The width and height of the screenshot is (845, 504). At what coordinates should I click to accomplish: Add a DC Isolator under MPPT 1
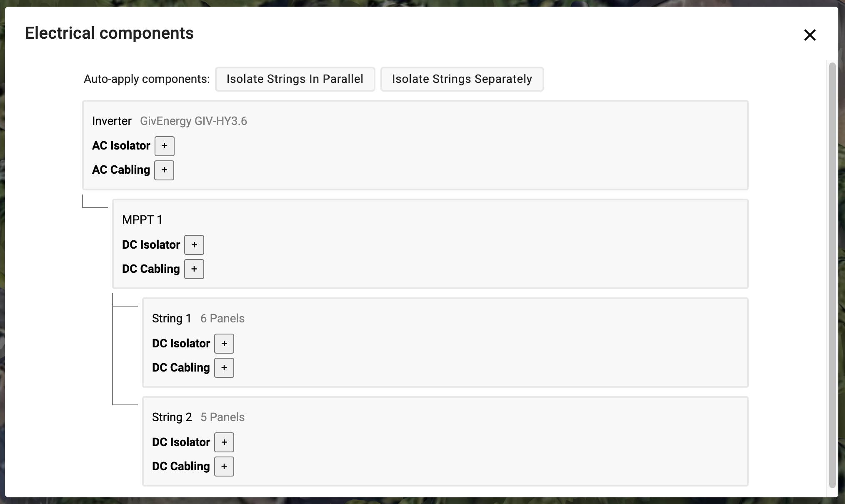point(194,245)
